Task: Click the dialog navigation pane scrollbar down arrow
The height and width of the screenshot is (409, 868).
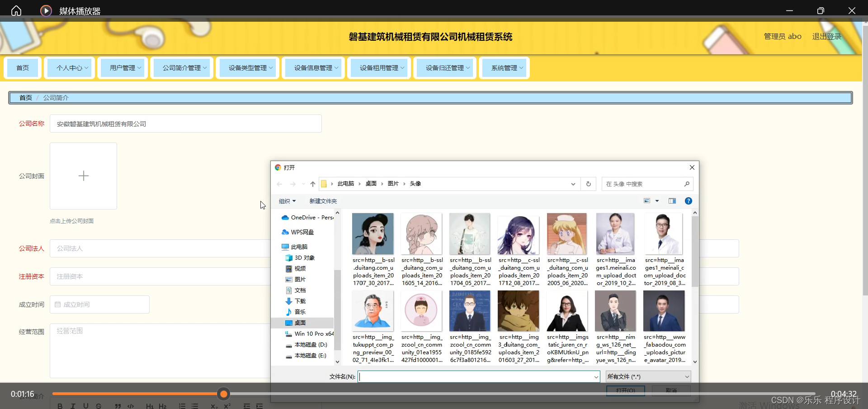Action: click(337, 361)
